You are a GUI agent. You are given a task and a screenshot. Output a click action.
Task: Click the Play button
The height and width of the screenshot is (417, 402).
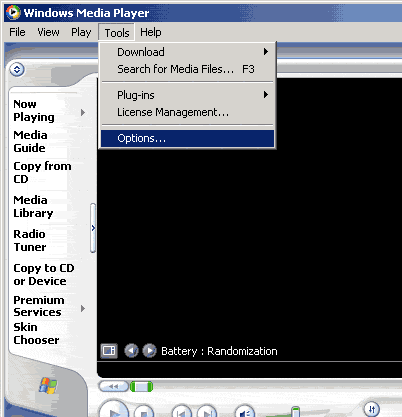(x=114, y=409)
